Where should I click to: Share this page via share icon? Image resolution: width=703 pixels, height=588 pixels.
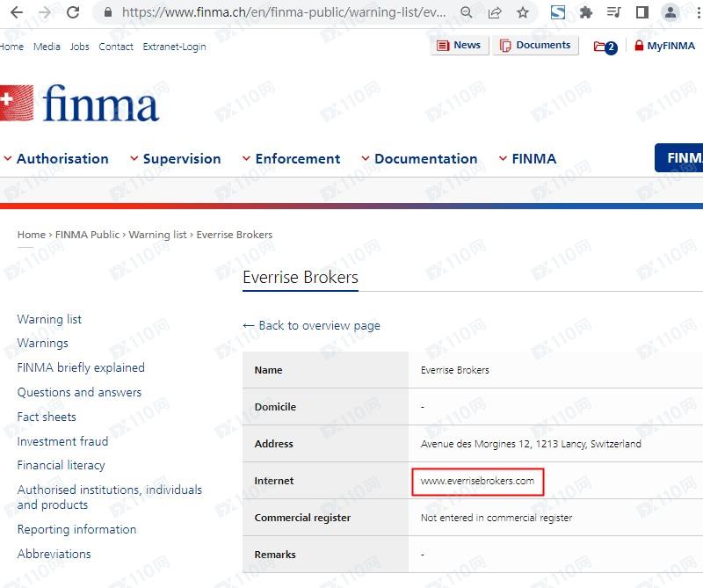495,12
